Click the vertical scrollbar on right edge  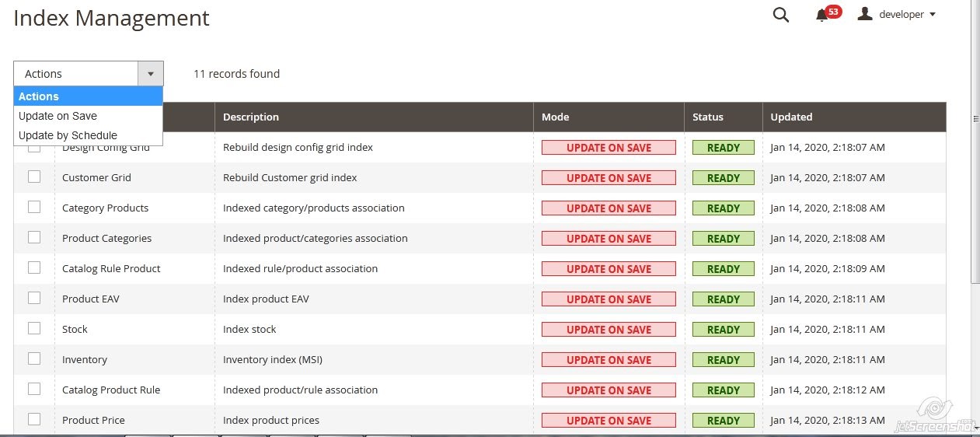(x=975, y=118)
